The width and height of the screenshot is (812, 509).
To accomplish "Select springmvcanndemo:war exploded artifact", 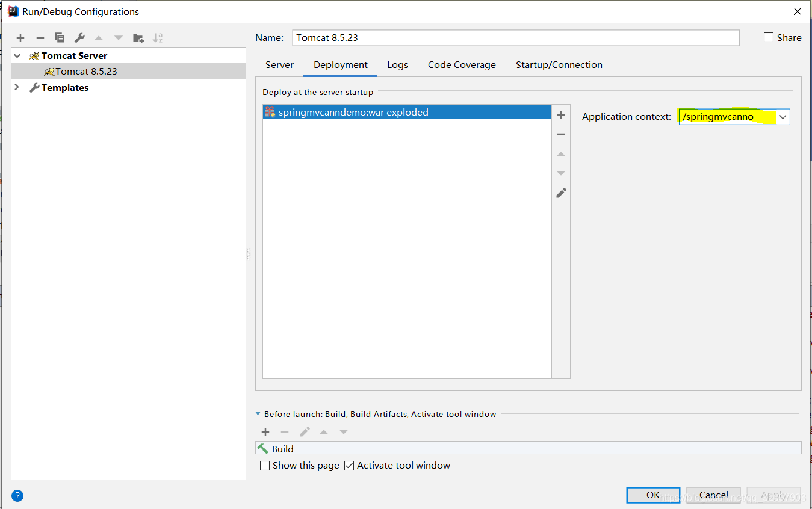I will point(407,113).
